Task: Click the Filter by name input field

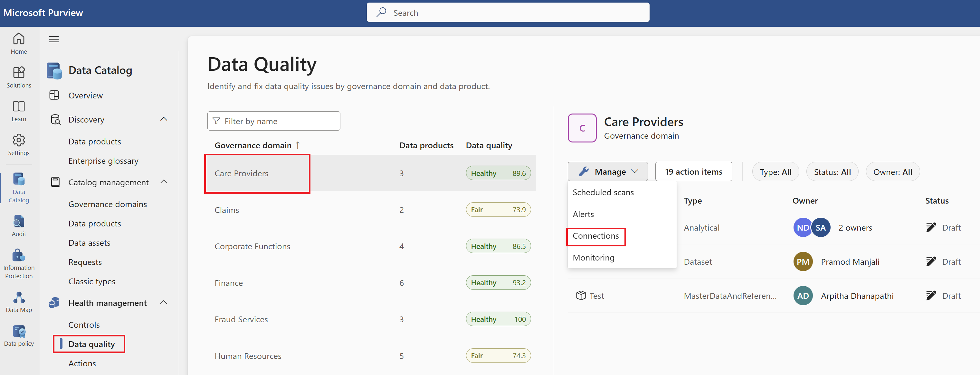Action: click(274, 120)
